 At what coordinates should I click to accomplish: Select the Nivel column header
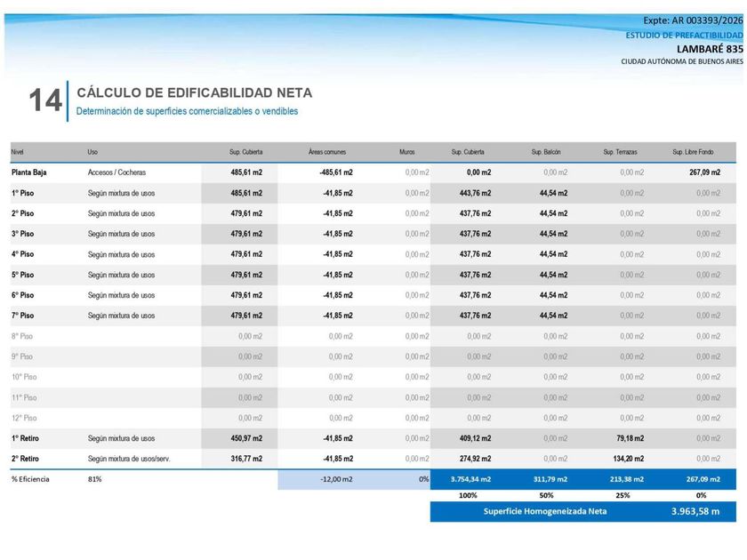[x=17, y=152]
